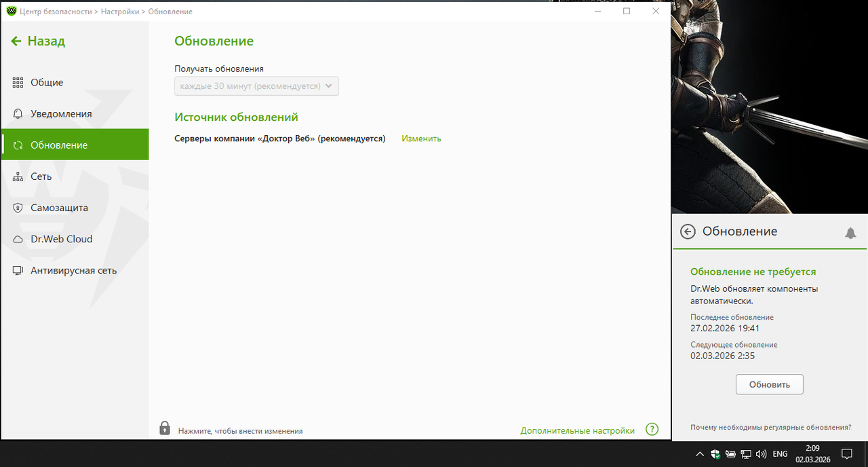Click the Получать обновления label
868x467 pixels.
tap(219, 69)
